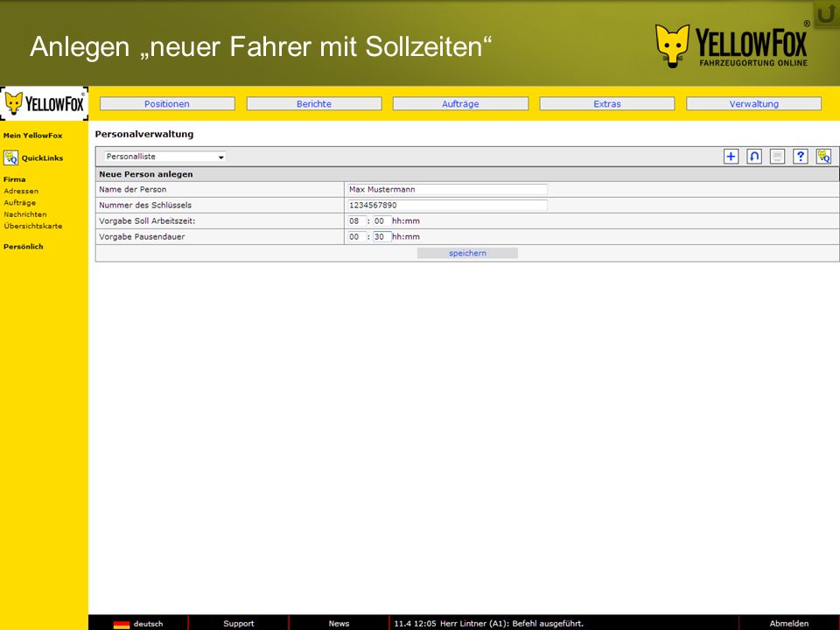Click the 'Vorgabe Soll Arbeitszeit:' label
Viewport: 840px width, 630px height.
coord(147,220)
